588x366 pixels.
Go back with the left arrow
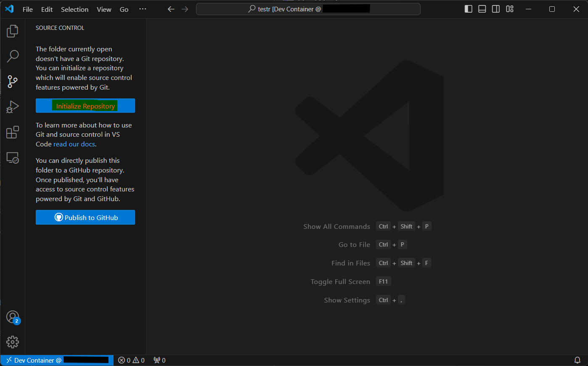click(x=171, y=9)
